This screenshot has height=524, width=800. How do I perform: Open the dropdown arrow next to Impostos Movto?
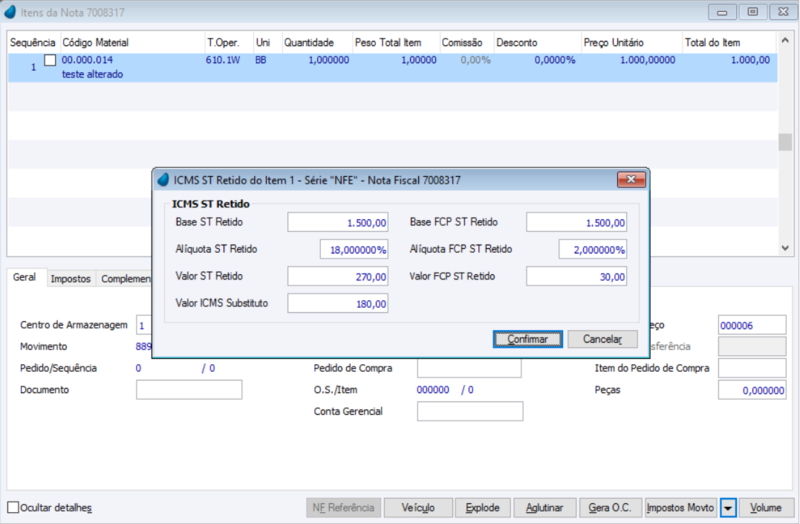(728, 508)
